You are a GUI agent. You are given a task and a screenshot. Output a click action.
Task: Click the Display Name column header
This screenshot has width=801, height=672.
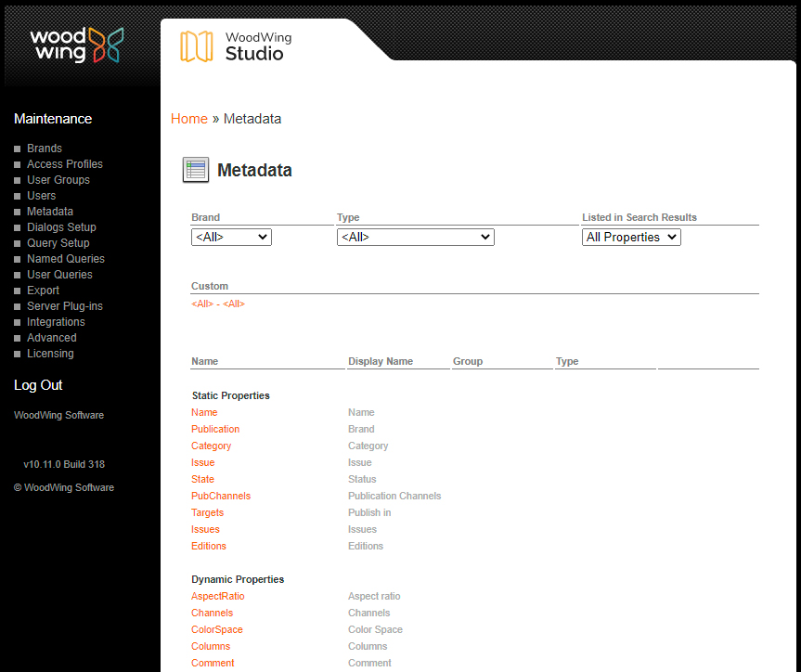pyautogui.click(x=381, y=361)
